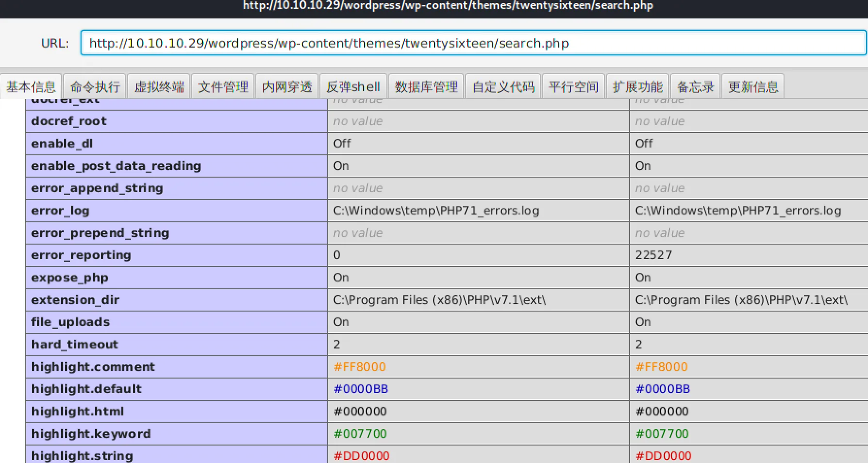Select the 平行空间 tab
Screen dimensions: 868x463
tap(573, 87)
